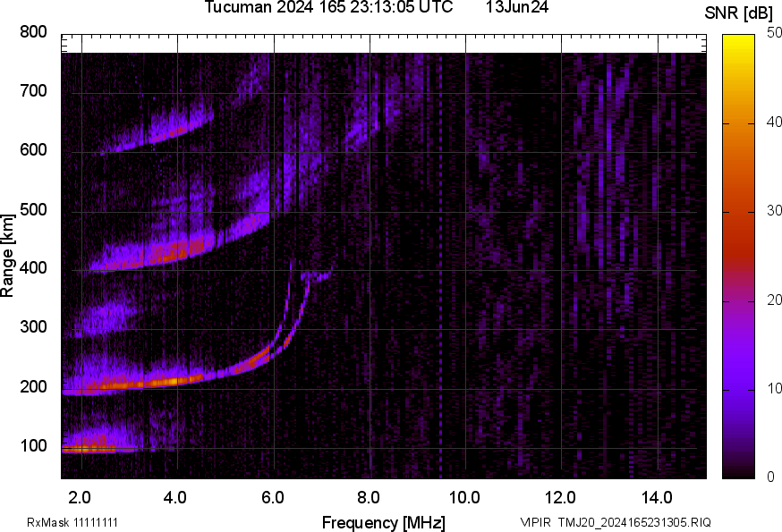Click the colorbar tick label '50'

(x=774, y=33)
